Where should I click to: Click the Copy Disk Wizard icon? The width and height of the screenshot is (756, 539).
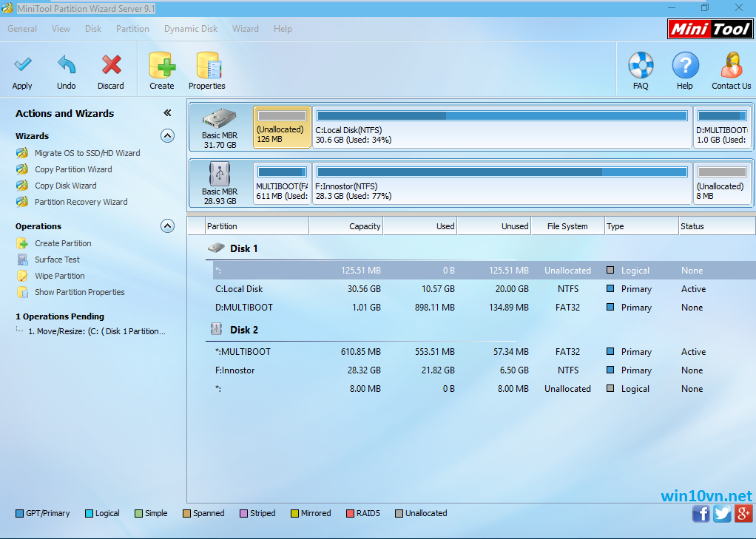tap(22, 186)
